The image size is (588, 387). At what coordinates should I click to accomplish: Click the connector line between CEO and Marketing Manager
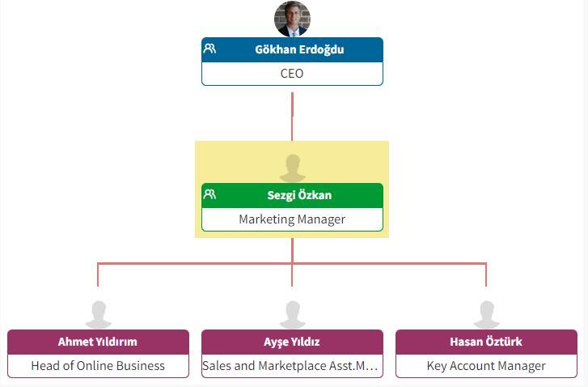(292, 117)
